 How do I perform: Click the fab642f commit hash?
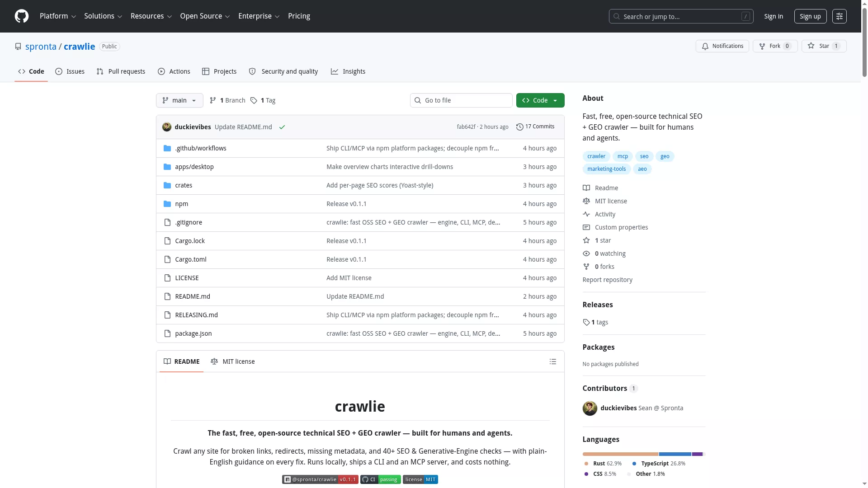tap(466, 127)
